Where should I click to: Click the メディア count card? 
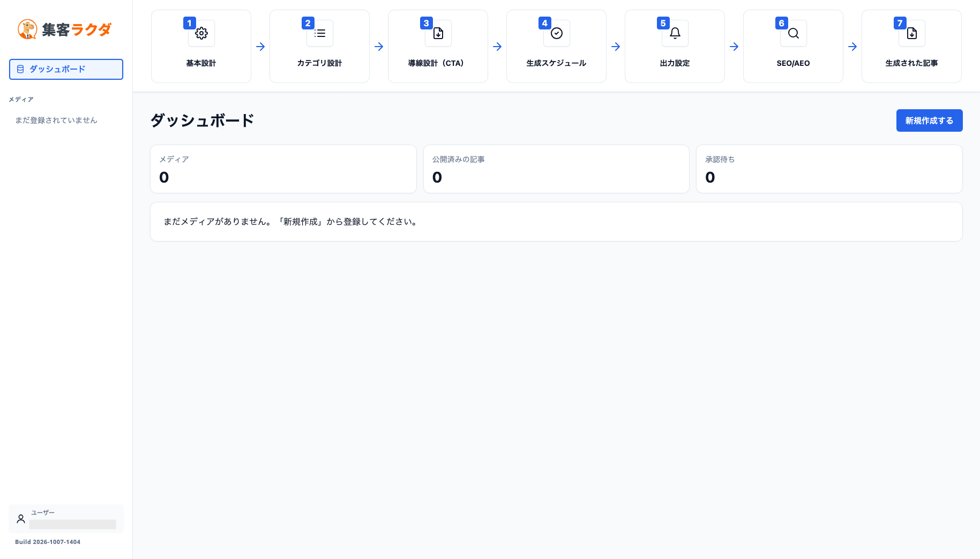pyautogui.click(x=283, y=169)
